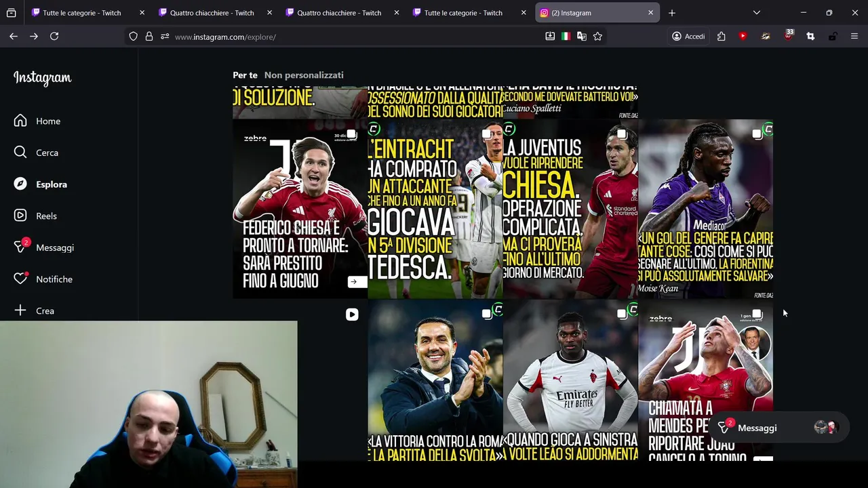Bookmark this page with the star
The image size is (868, 488).
pyautogui.click(x=597, y=37)
